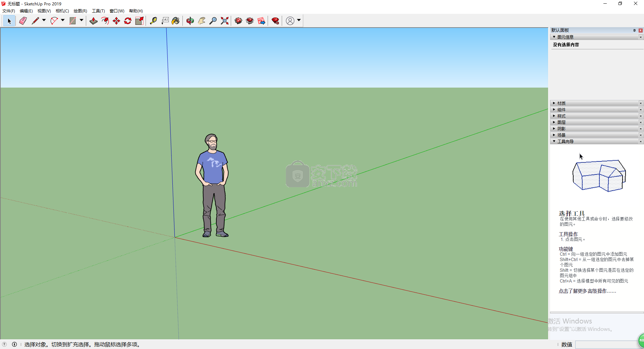Click the 没有选择内容 text

click(x=566, y=45)
